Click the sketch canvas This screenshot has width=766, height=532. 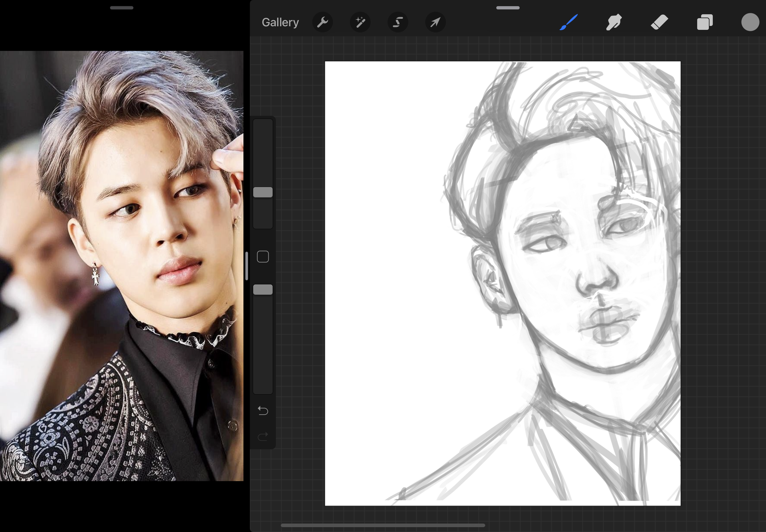point(503,283)
